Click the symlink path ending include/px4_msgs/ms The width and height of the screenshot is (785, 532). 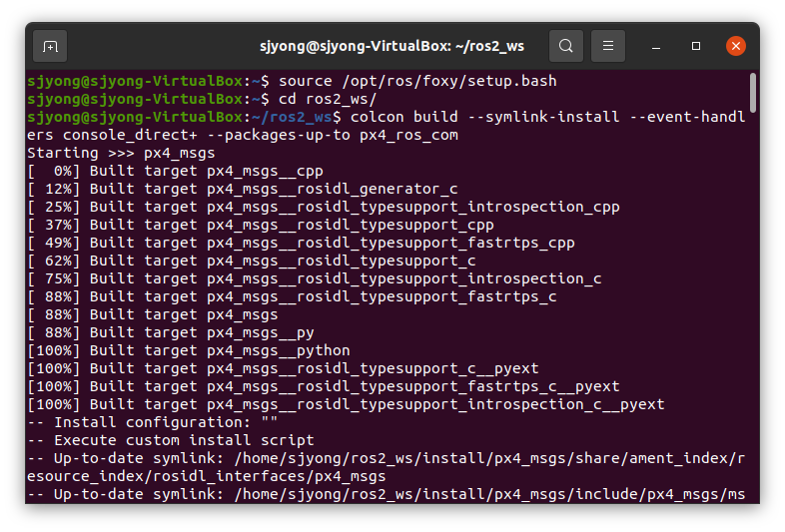point(489,495)
